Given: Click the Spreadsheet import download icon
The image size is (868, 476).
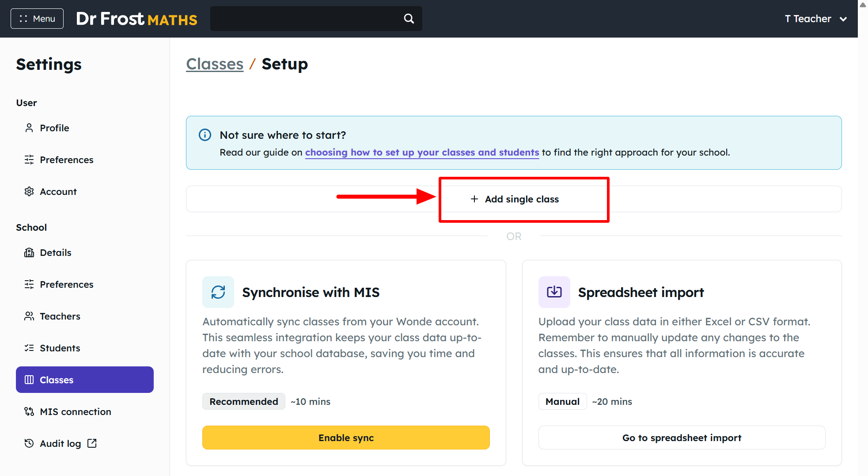Looking at the screenshot, I should (554, 292).
